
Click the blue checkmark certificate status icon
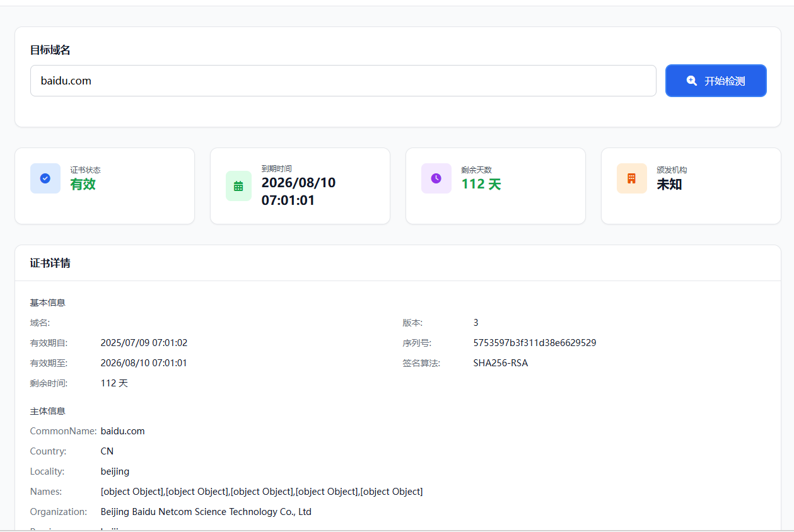[x=45, y=178]
